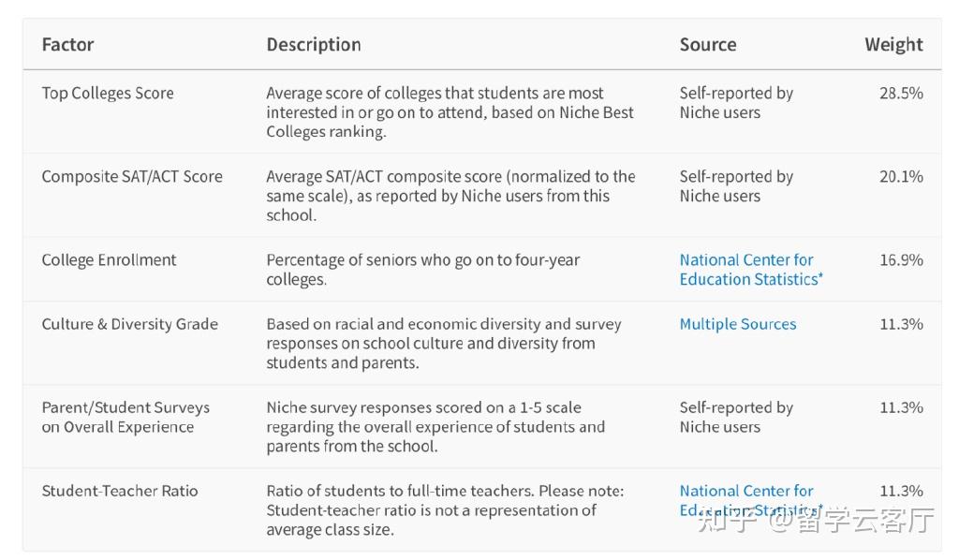Image resolution: width=959 pixels, height=560 pixels.
Task: Select the Student-Teacher Ratio factor name
Action: (120, 491)
